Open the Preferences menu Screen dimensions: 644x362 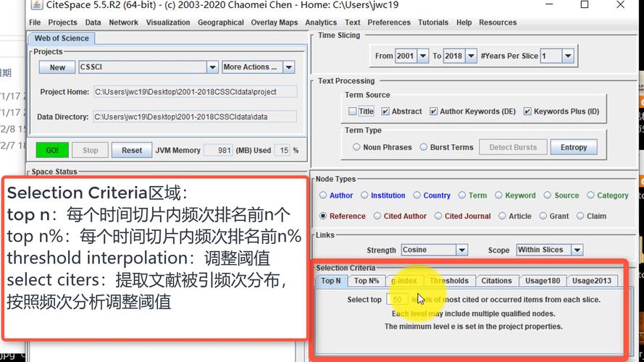click(x=389, y=22)
